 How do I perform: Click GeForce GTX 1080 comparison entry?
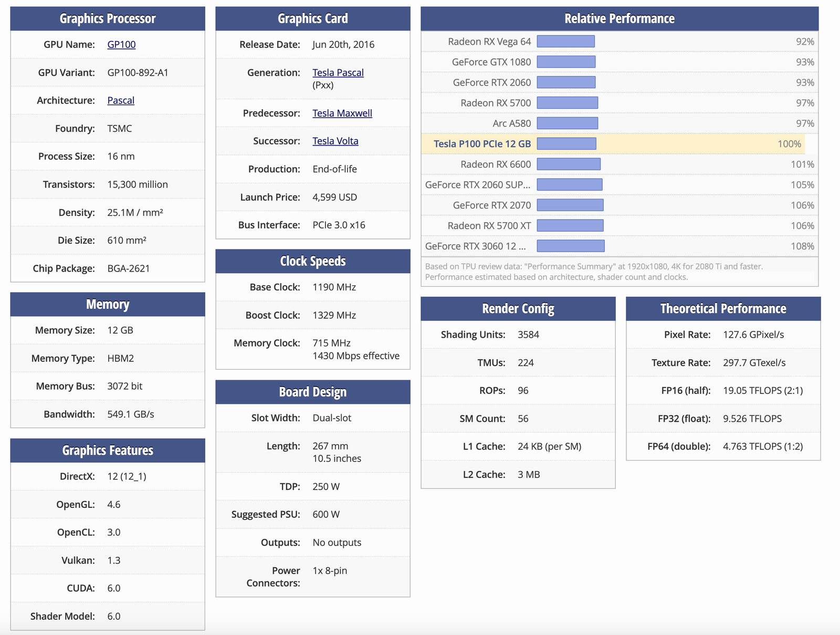(x=491, y=62)
